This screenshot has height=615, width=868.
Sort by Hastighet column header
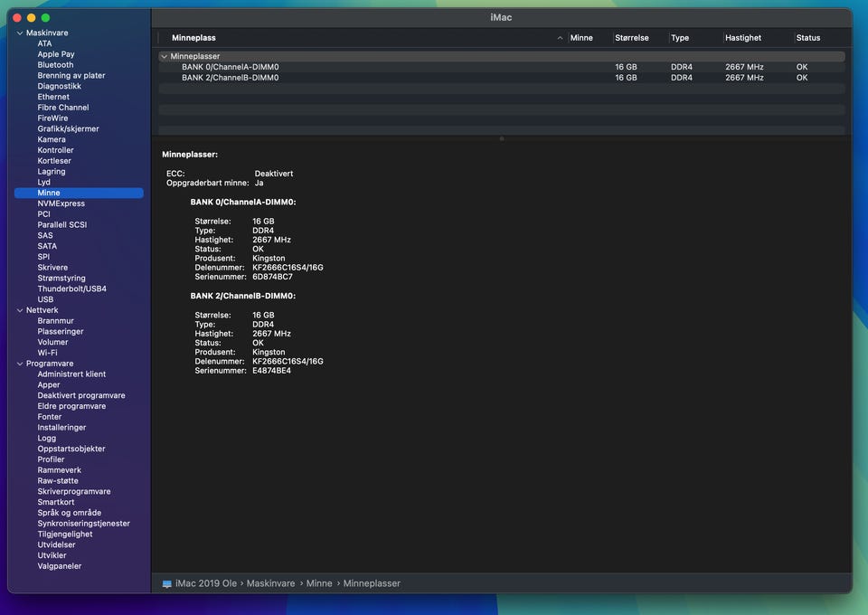[743, 38]
